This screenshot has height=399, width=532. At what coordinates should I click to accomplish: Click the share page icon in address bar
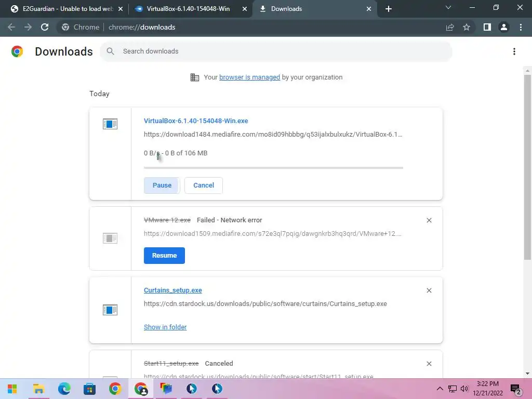pyautogui.click(x=450, y=27)
